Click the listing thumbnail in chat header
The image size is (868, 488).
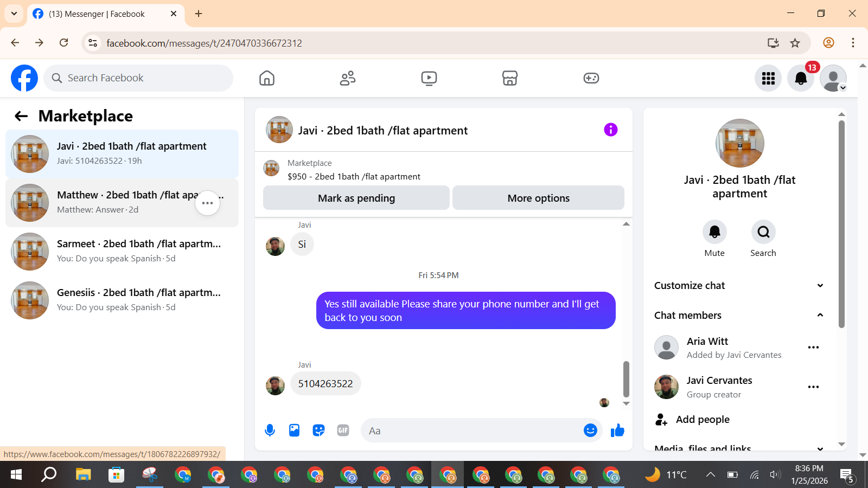pos(279,130)
